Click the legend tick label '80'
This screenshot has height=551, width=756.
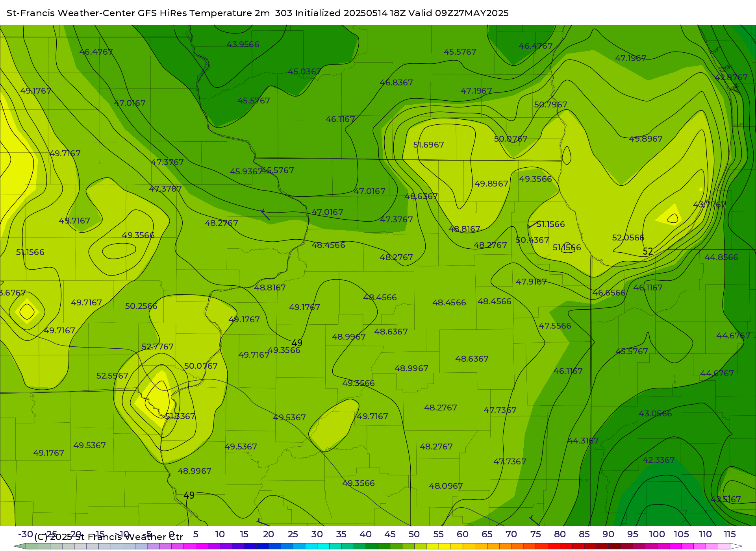coord(560,534)
